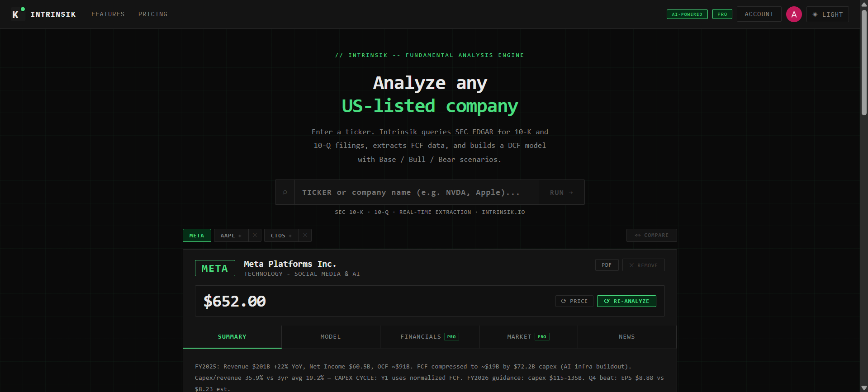Click the $652.00 price value
Viewport: 868px width, 392px height.
234,301
